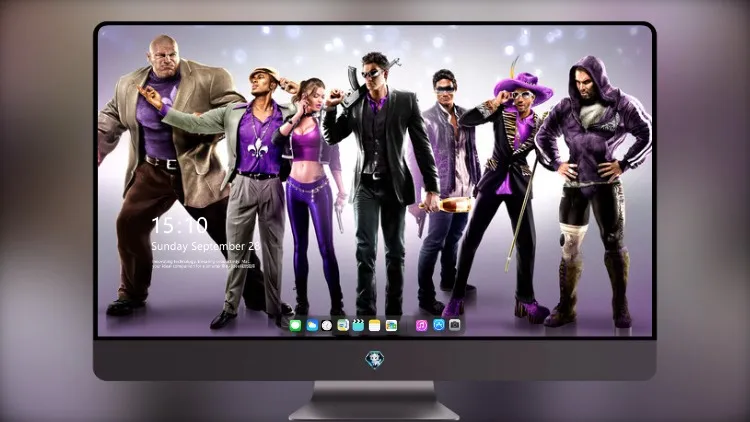
Task: Open the Weather app in the dock
Action: click(x=311, y=326)
